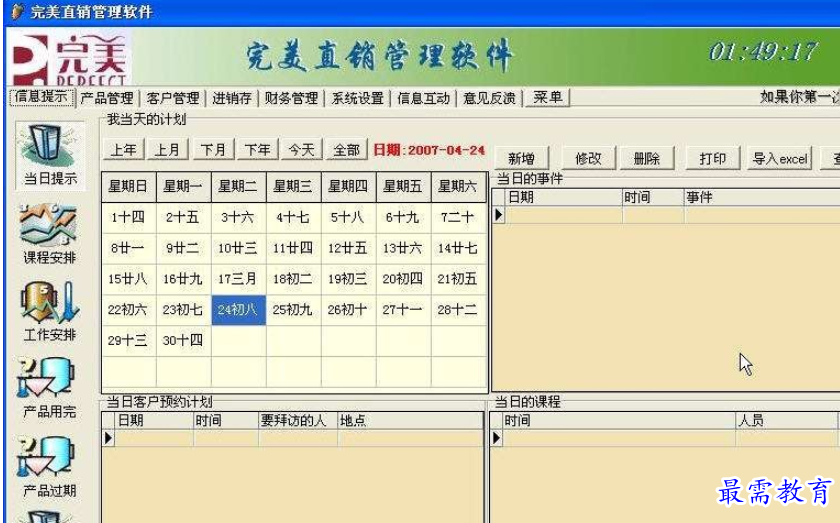Click row selector arrow in 当日的课程
Screen dimensions: 840x523
click(x=496, y=438)
